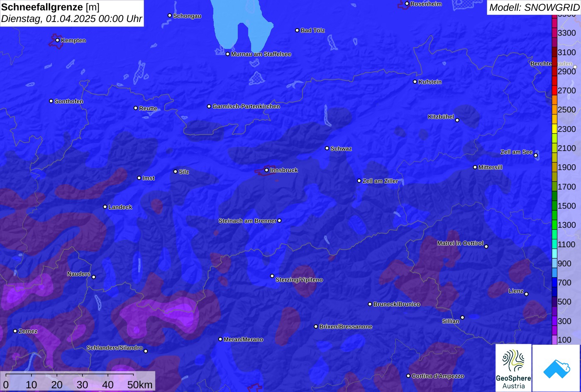The image size is (581, 392).
Task: Click the "Schneefallgrenze [m]" title text
Action: (x=50, y=7)
